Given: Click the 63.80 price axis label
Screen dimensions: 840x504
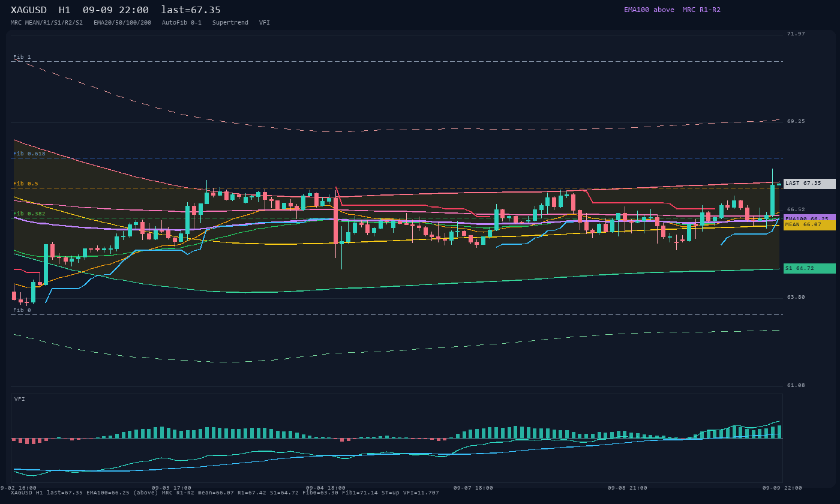Looking at the screenshot, I should tap(796, 298).
